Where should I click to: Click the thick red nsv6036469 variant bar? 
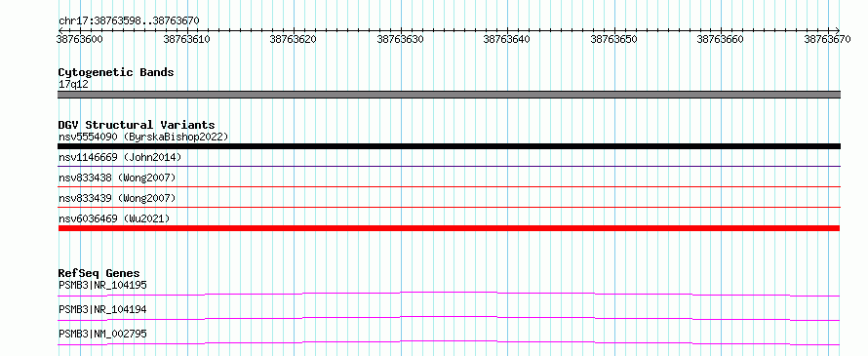pos(449,228)
